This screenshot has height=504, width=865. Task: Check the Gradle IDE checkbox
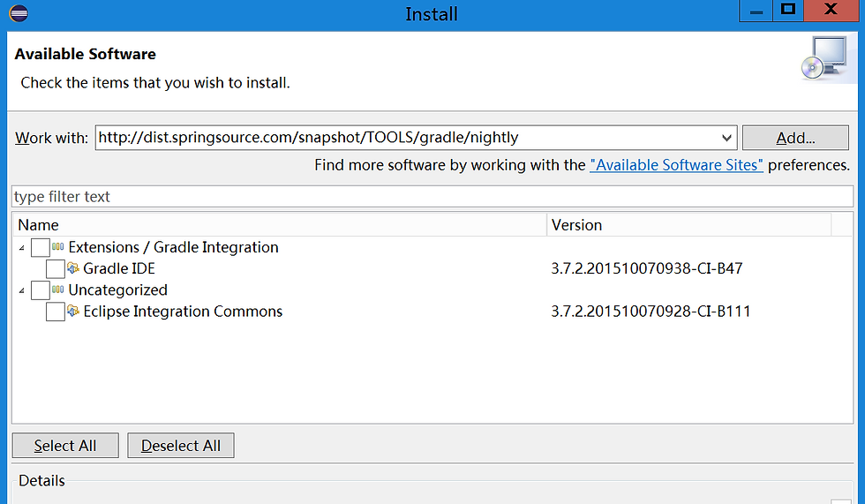point(55,268)
